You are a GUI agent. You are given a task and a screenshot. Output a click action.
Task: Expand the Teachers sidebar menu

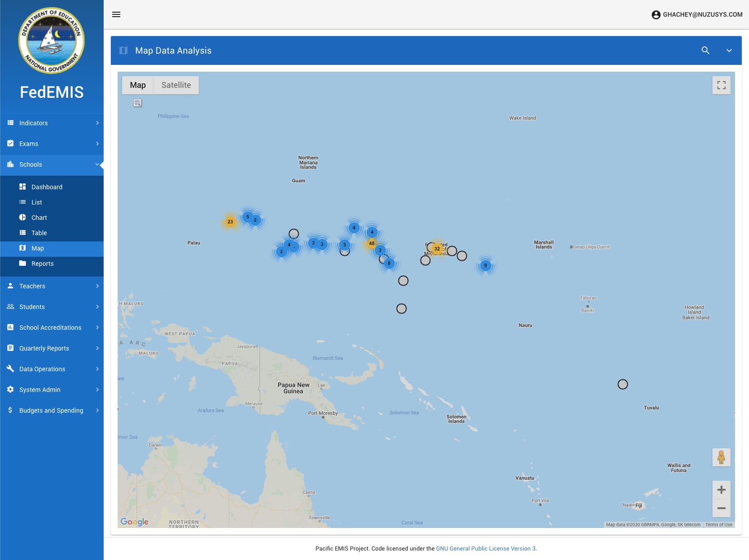pyautogui.click(x=52, y=286)
